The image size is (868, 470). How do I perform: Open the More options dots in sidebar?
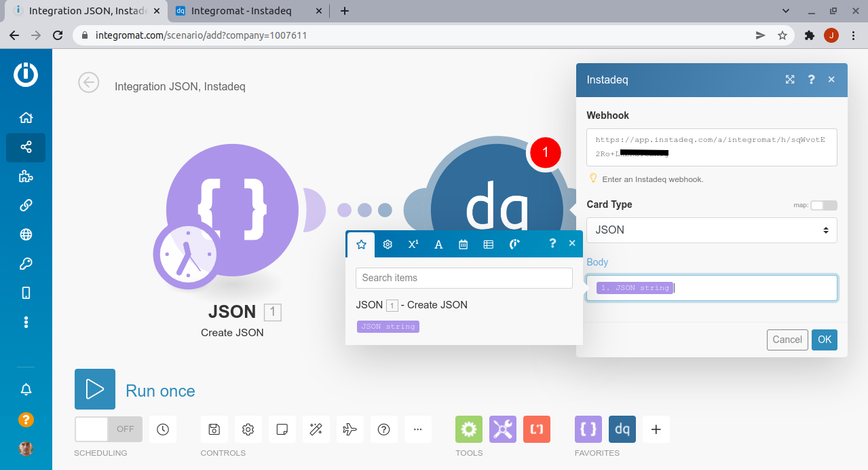point(26,321)
